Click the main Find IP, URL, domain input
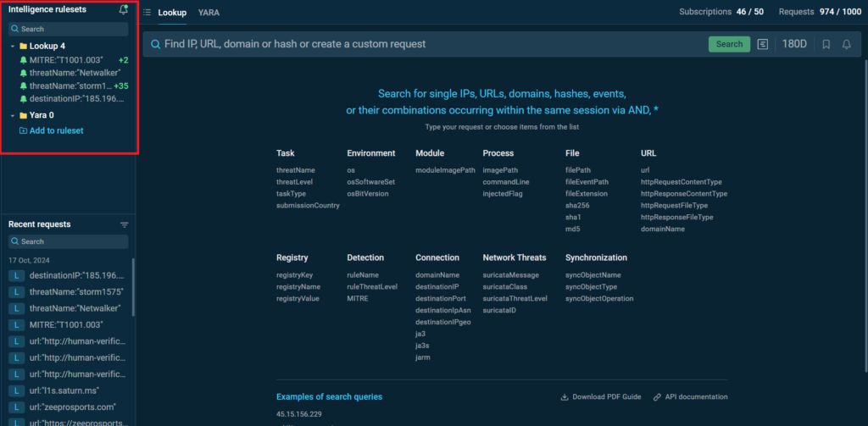Screen dimensions: 868x426 (424, 44)
